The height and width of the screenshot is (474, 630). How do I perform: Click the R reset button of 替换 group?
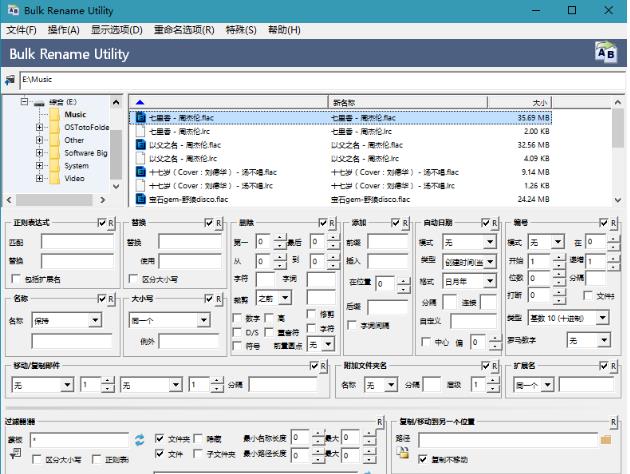[x=219, y=223]
